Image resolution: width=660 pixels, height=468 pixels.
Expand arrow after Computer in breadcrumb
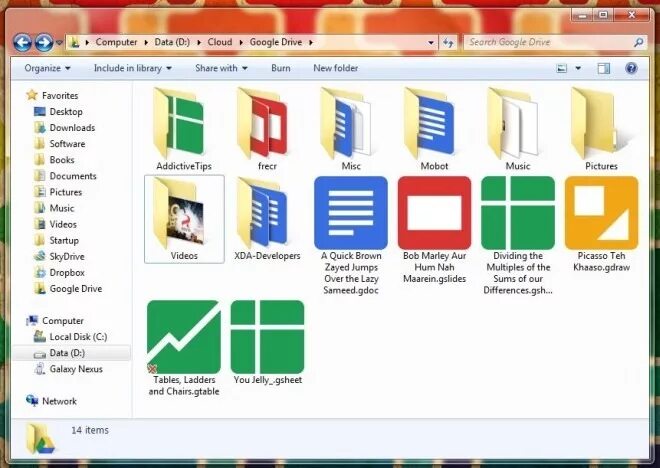click(146, 43)
